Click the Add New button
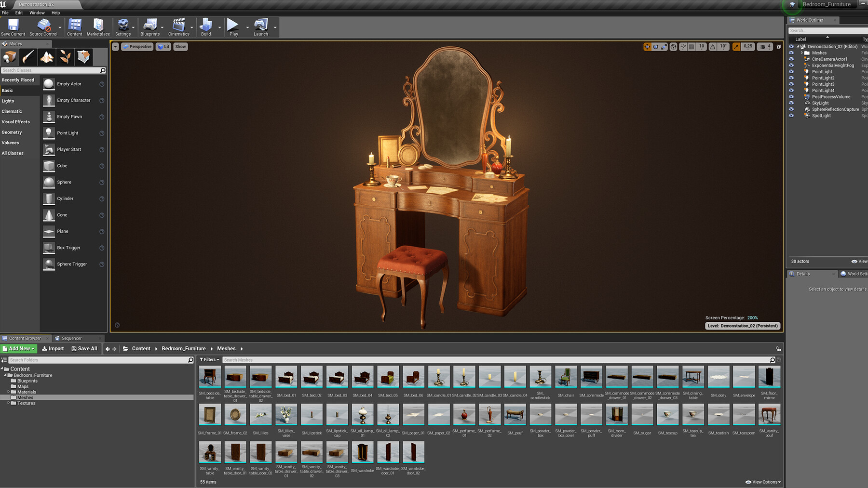This screenshot has height=488, width=868. (19, 348)
